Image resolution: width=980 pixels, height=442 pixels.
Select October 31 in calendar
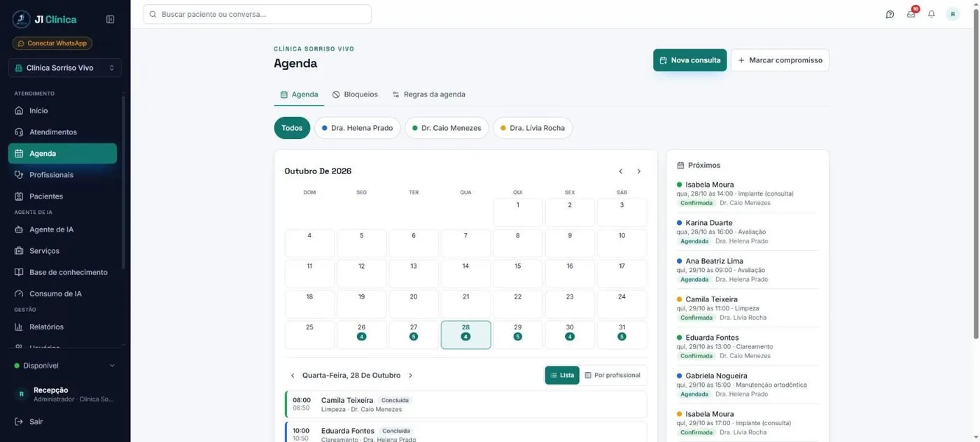click(x=622, y=335)
